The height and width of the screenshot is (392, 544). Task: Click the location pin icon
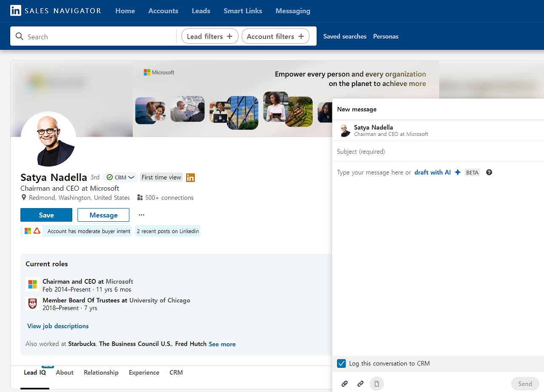tap(24, 197)
